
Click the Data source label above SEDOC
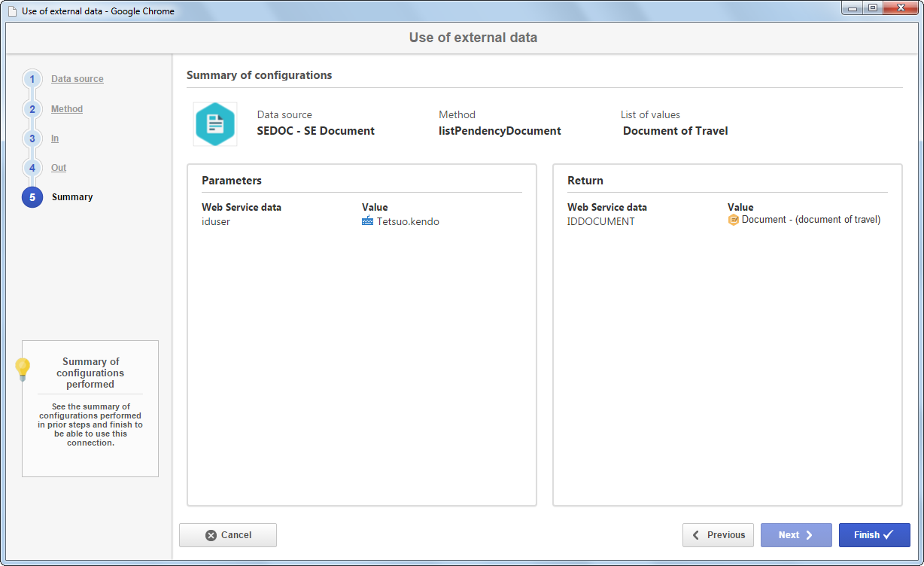tap(284, 115)
